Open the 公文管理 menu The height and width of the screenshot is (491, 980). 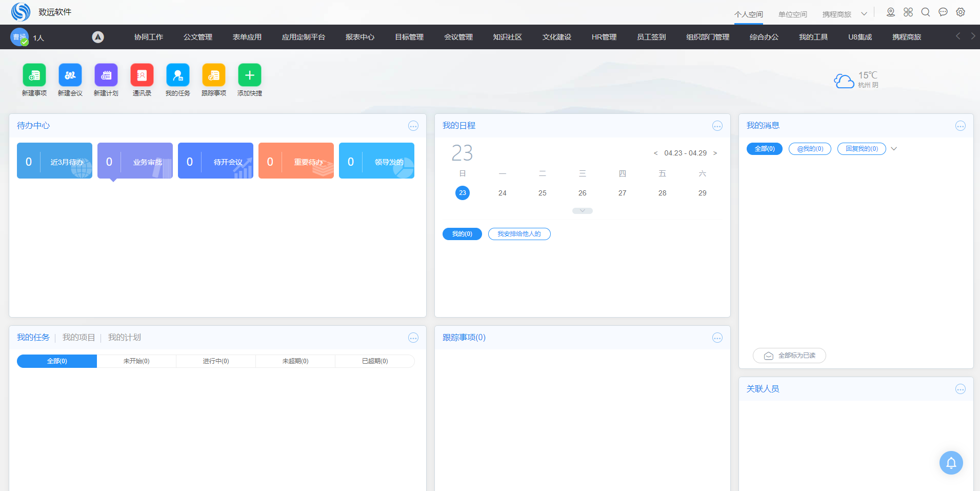click(198, 37)
